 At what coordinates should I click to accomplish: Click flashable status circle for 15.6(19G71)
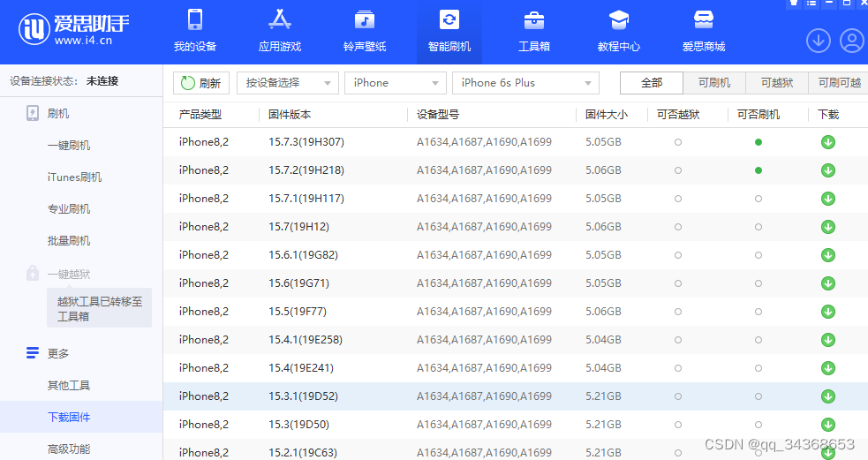coord(759,283)
